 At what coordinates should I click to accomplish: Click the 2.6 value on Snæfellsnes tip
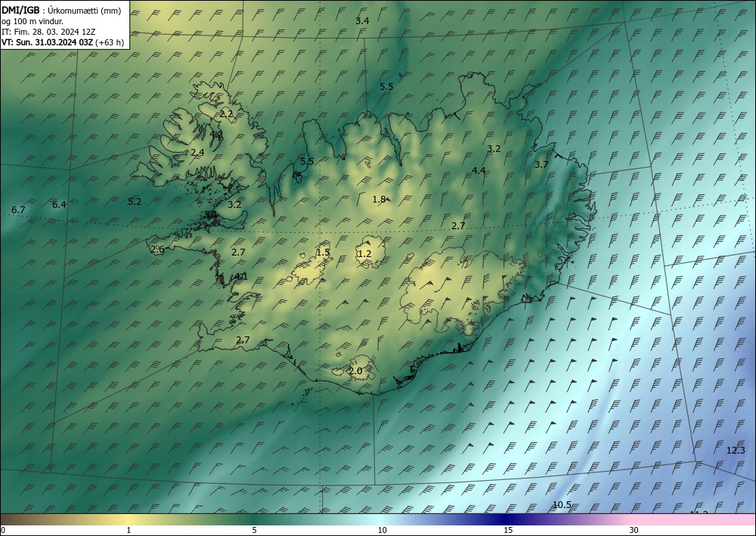157,249
